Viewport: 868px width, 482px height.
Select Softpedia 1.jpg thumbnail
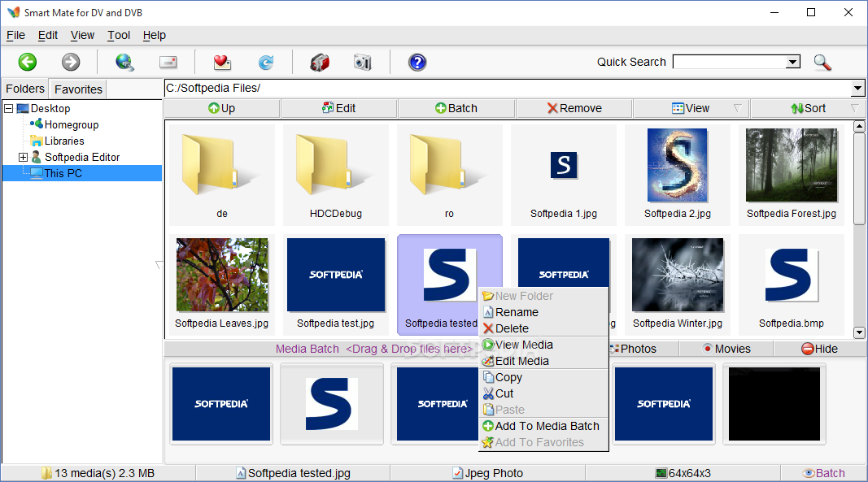[x=564, y=175]
